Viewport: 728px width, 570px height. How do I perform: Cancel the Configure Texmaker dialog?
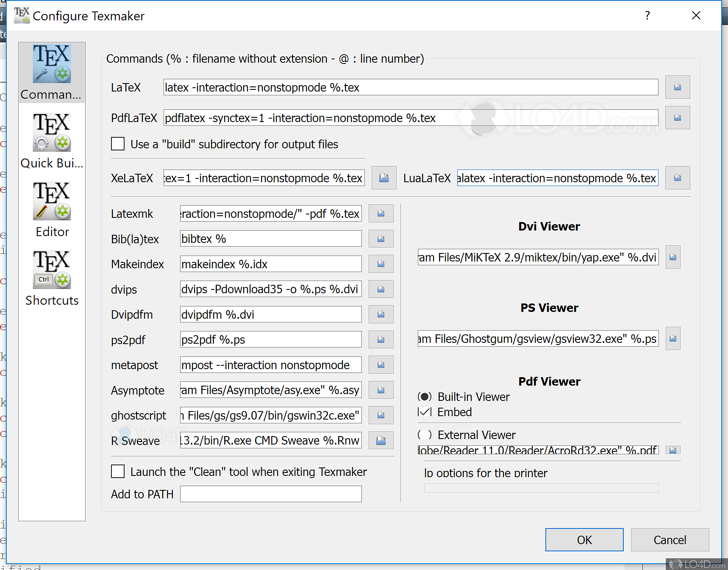(x=670, y=539)
